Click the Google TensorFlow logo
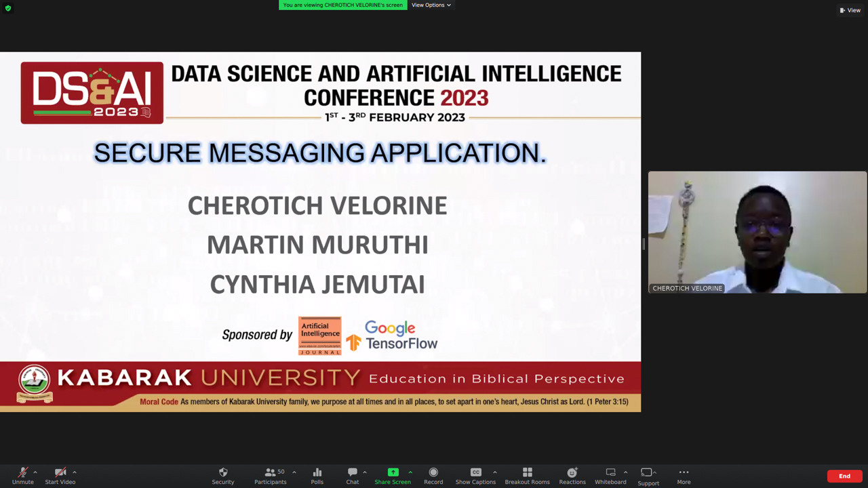868x488 pixels. pos(392,336)
